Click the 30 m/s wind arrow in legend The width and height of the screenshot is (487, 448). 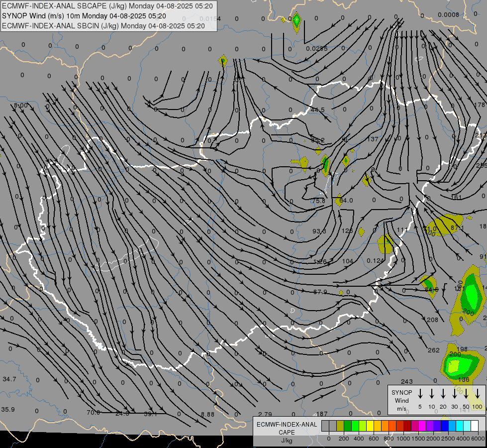point(454,393)
